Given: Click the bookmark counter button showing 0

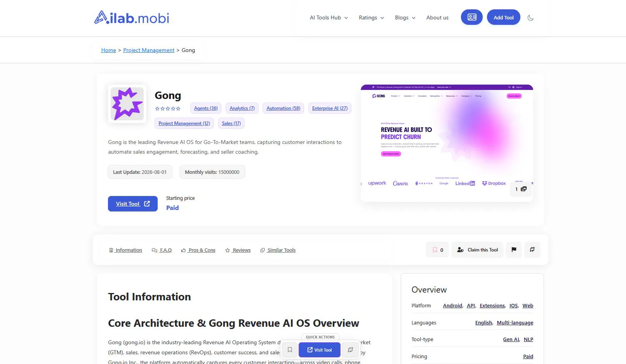Looking at the screenshot, I should pos(437,250).
